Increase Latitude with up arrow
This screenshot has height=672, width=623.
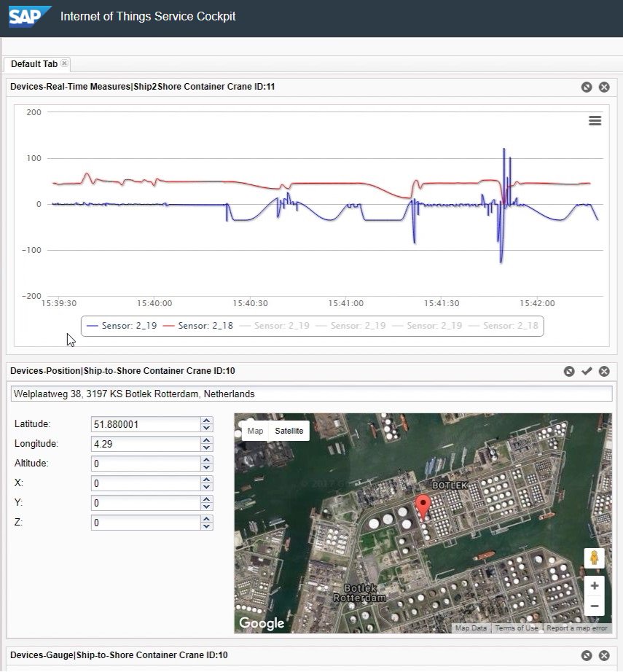pos(206,421)
